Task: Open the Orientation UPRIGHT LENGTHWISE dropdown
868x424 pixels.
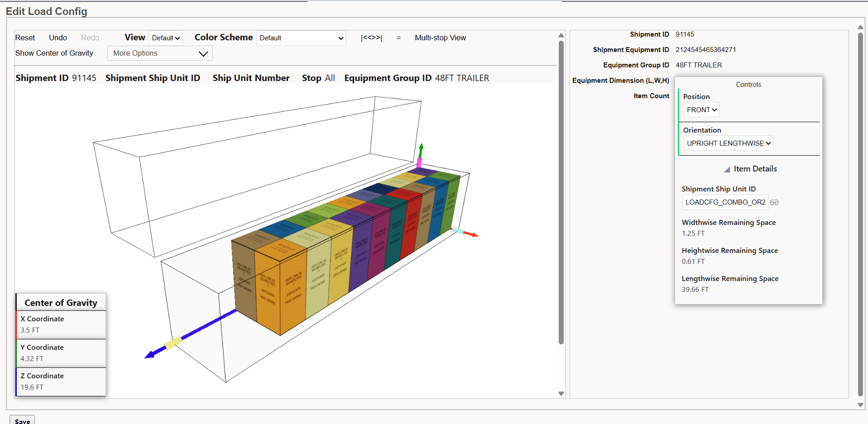Action: click(728, 143)
